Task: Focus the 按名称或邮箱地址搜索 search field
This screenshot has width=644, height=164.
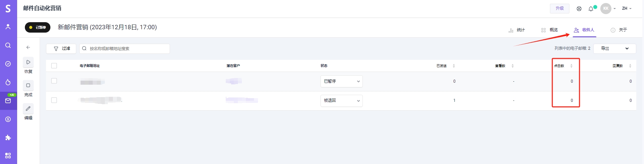Action: [x=125, y=48]
